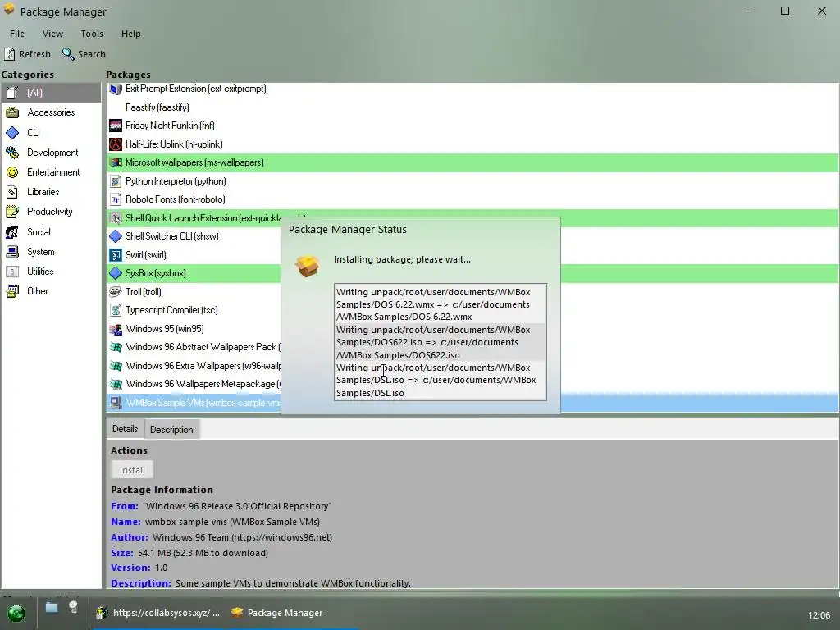Image resolution: width=840 pixels, height=630 pixels.
Task: Select the Shell Quick Launch Extension row
Action: click(x=472, y=218)
